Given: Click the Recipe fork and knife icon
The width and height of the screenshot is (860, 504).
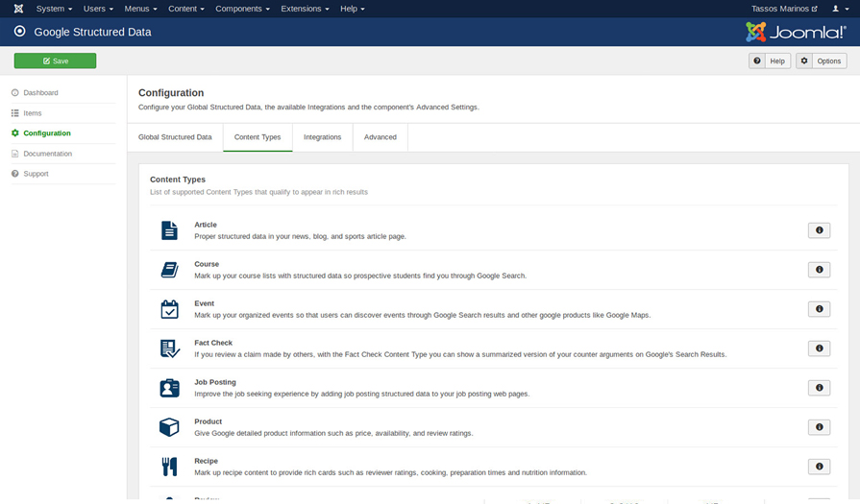Looking at the screenshot, I should click(x=169, y=467).
